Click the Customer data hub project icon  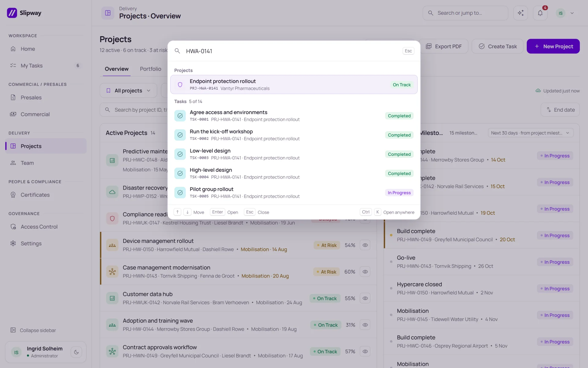[112, 298]
